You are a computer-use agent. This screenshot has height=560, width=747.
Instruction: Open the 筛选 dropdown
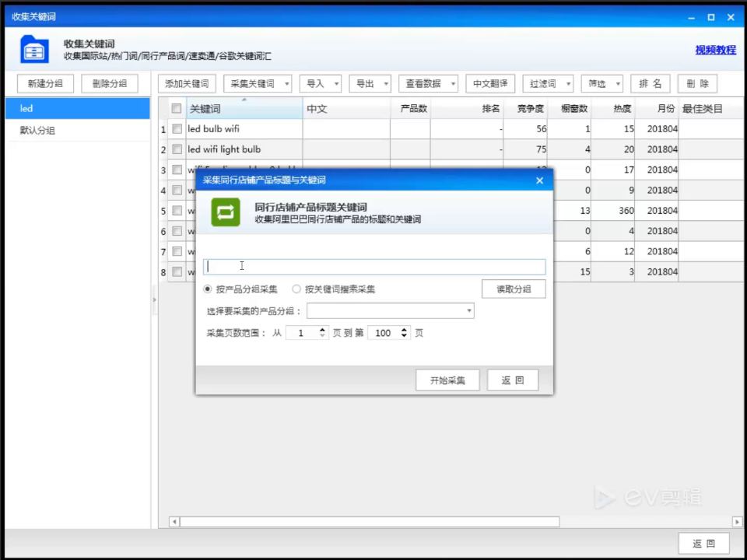tap(601, 84)
